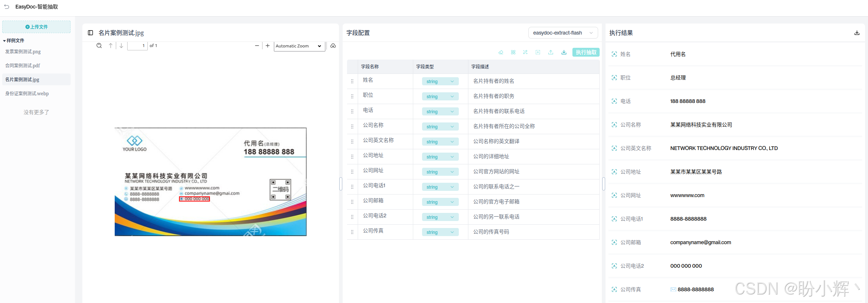Click the locate icon beside result 公司传真
This screenshot has height=303, width=868.
[614, 289]
